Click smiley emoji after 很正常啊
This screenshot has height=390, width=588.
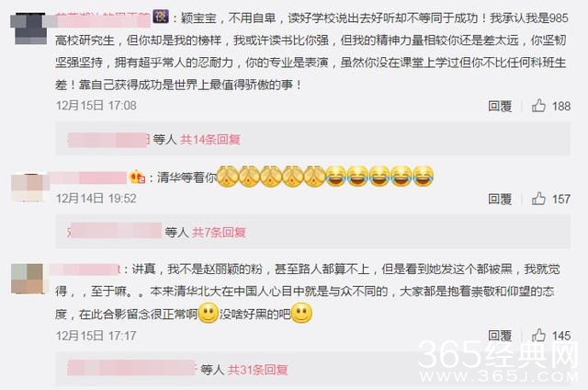click(209, 313)
